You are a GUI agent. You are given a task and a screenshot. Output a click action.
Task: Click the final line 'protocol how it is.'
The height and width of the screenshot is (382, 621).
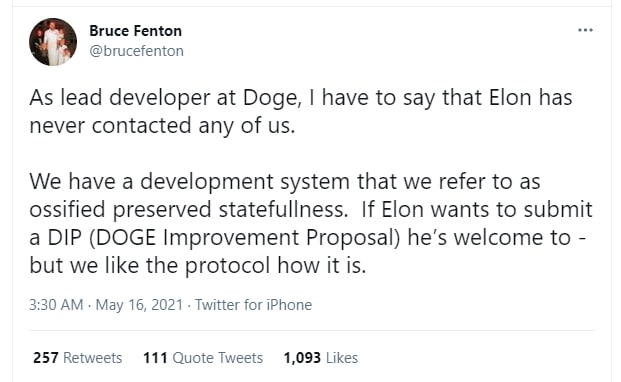pyautogui.click(x=276, y=266)
